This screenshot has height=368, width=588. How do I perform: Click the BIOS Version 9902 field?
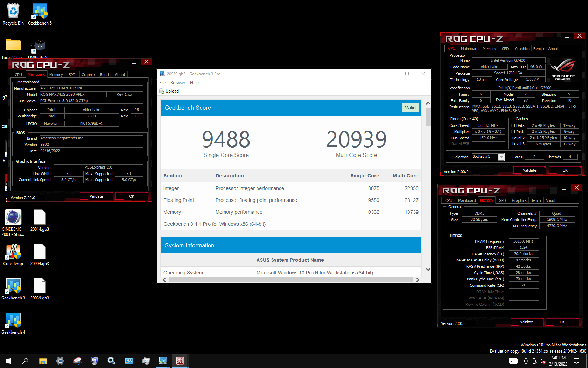click(x=91, y=144)
